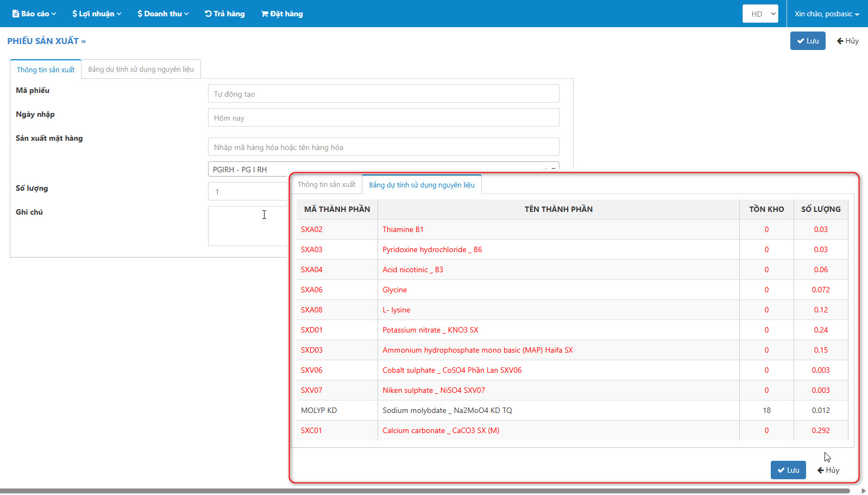Focus the Sản xuất mặt hàng search field

tap(383, 147)
